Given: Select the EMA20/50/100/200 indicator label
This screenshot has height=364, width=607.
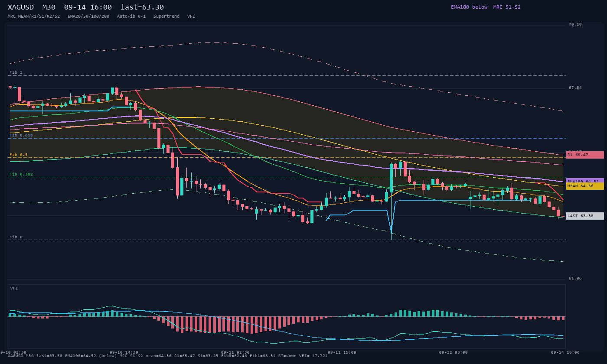Looking at the screenshot, I should [x=88, y=16].
